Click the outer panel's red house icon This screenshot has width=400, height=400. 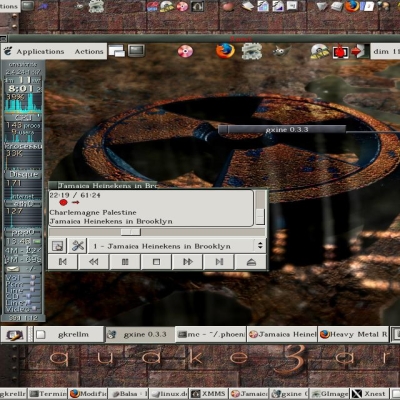tap(152, 6)
